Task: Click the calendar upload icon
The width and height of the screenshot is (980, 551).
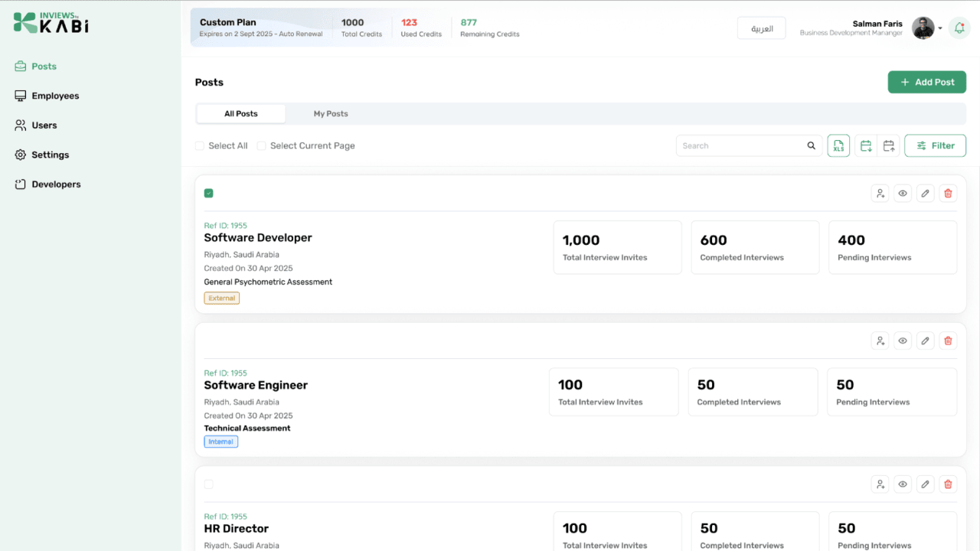Action: pyautogui.click(x=889, y=145)
